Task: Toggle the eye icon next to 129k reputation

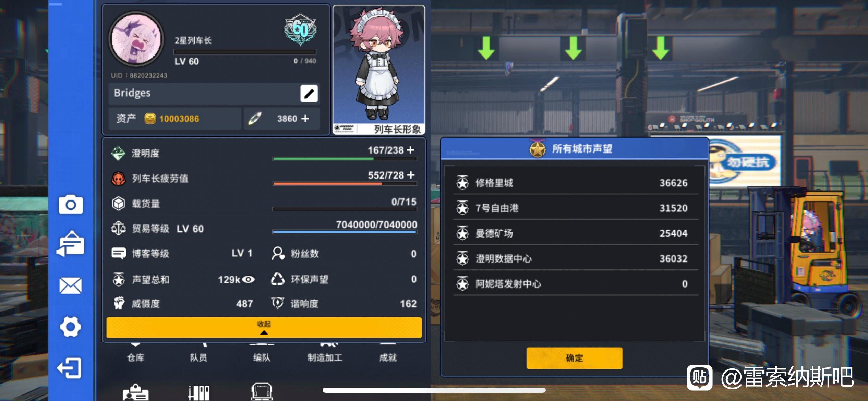Action: (x=249, y=280)
